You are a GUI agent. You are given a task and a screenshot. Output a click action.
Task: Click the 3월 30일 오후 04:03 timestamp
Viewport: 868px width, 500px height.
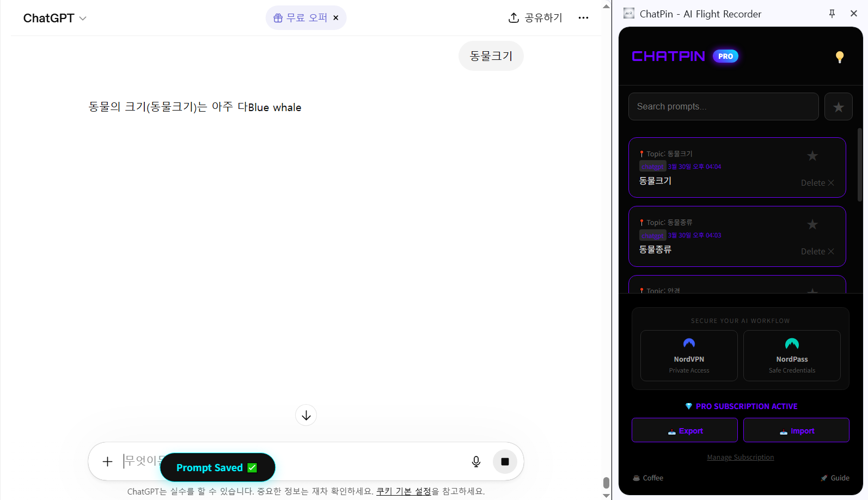click(x=694, y=235)
